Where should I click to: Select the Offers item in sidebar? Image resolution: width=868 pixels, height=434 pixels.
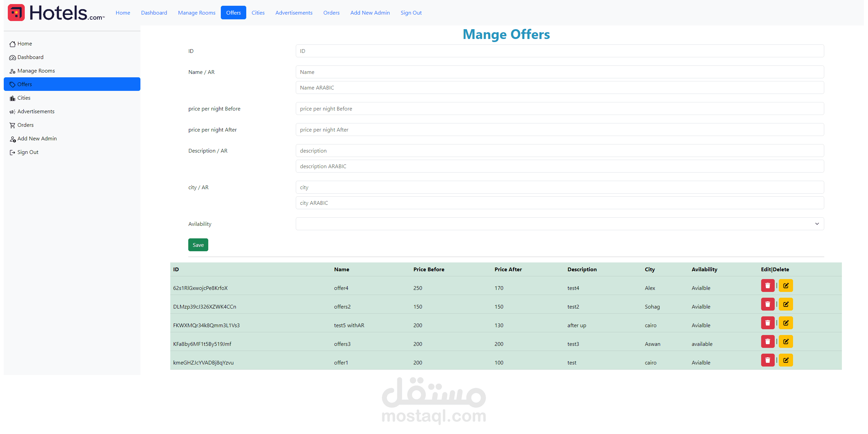pos(24,84)
